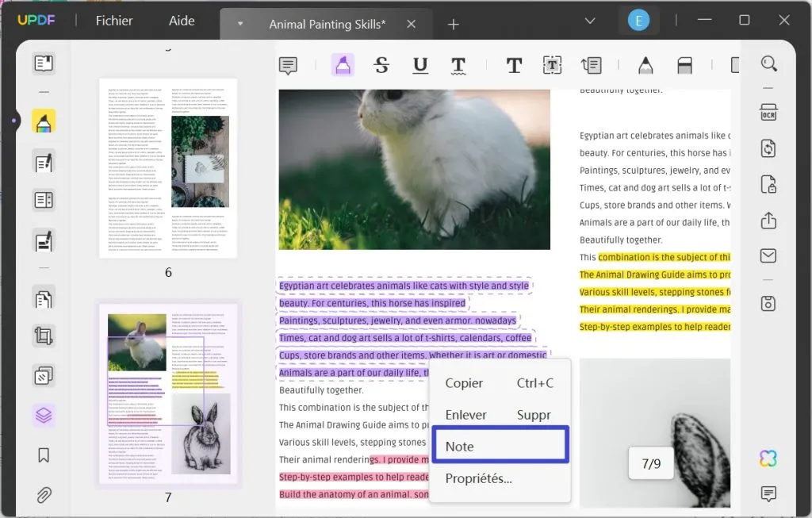
Task: Expand the chevron beside the document tab
Action: (x=239, y=23)
